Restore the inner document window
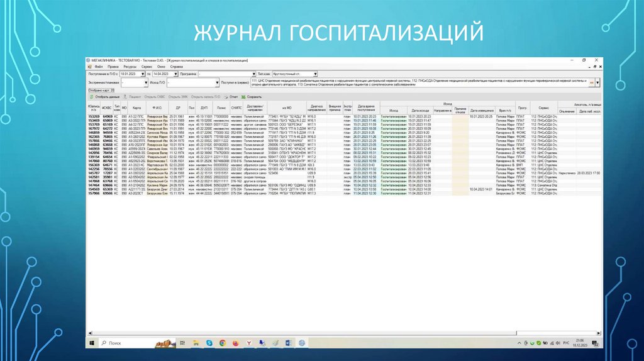This screenshot has height=361, width=644. click(x=595, y=67)
